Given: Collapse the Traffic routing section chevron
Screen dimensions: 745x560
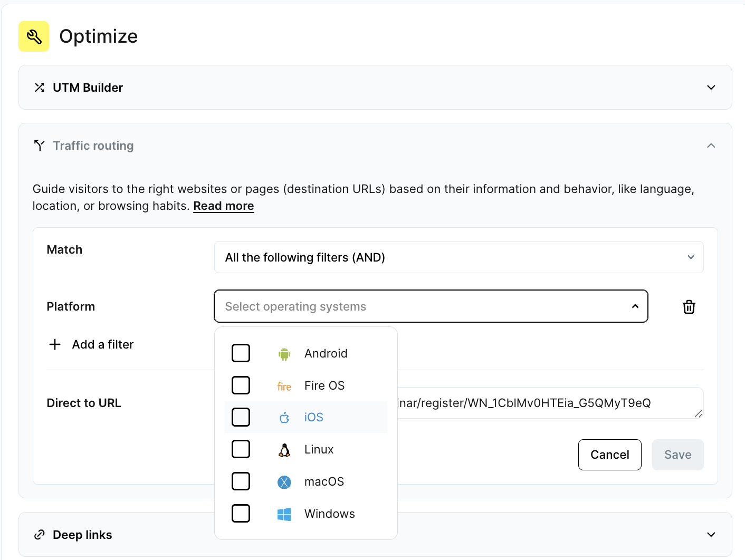Looking at the screenshot, I should click(711, 146).
